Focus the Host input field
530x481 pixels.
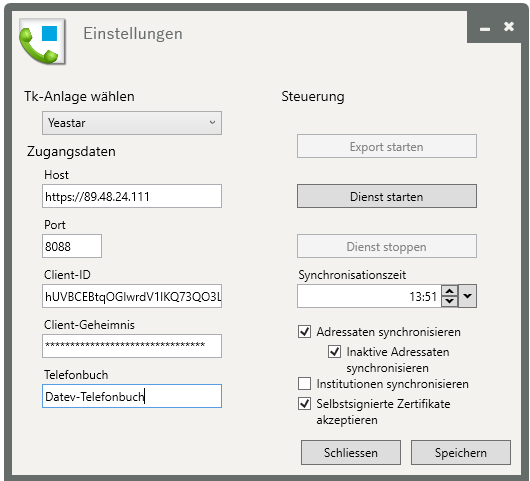point(132,196)
